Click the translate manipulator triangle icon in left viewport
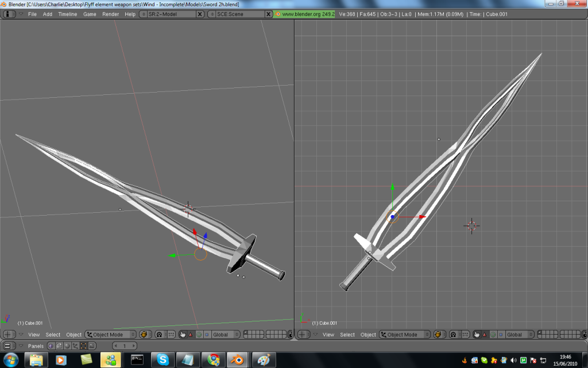588x368 pixels. click(191, 335)
